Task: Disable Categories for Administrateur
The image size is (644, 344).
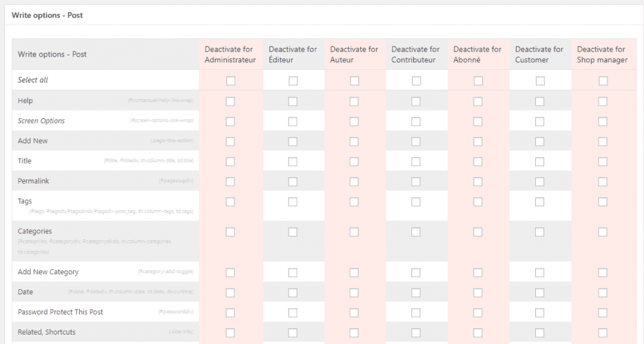Action: (x=230, y=232)
